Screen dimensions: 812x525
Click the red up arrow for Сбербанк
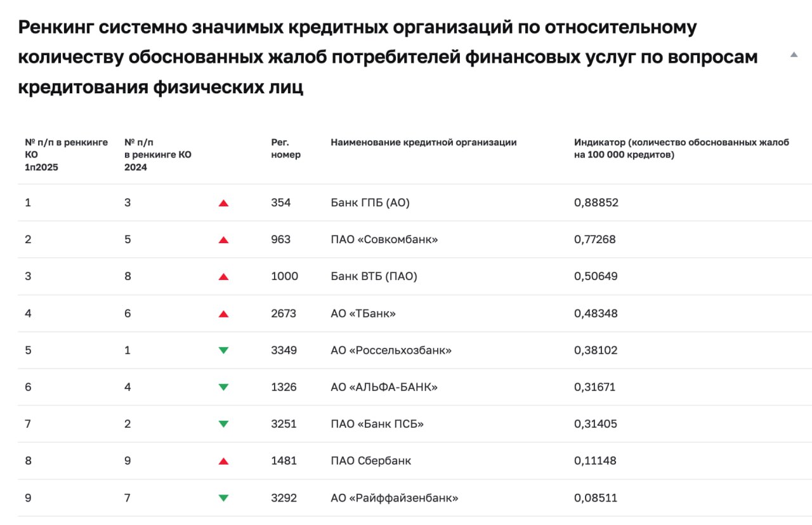coord(223,461)
